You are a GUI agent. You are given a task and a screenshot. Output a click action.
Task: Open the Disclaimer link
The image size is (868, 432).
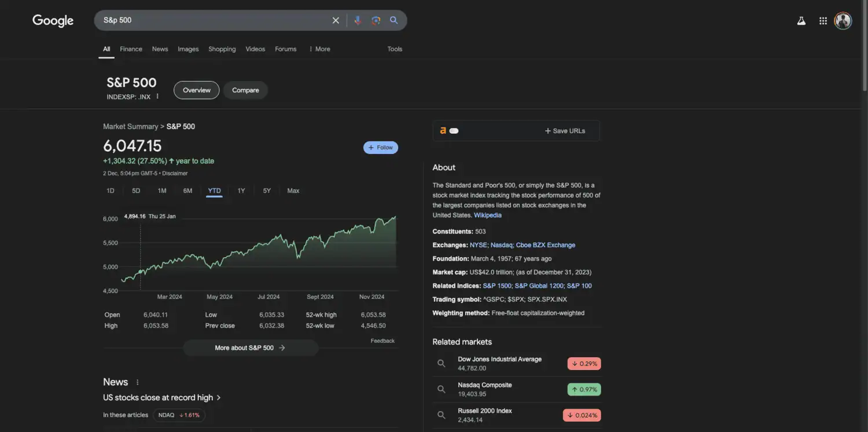[x=175, y=174]
